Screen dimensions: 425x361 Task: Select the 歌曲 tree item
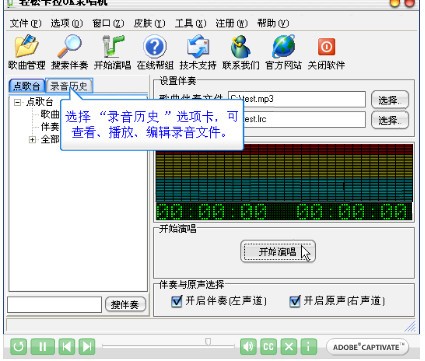point(50,114)
